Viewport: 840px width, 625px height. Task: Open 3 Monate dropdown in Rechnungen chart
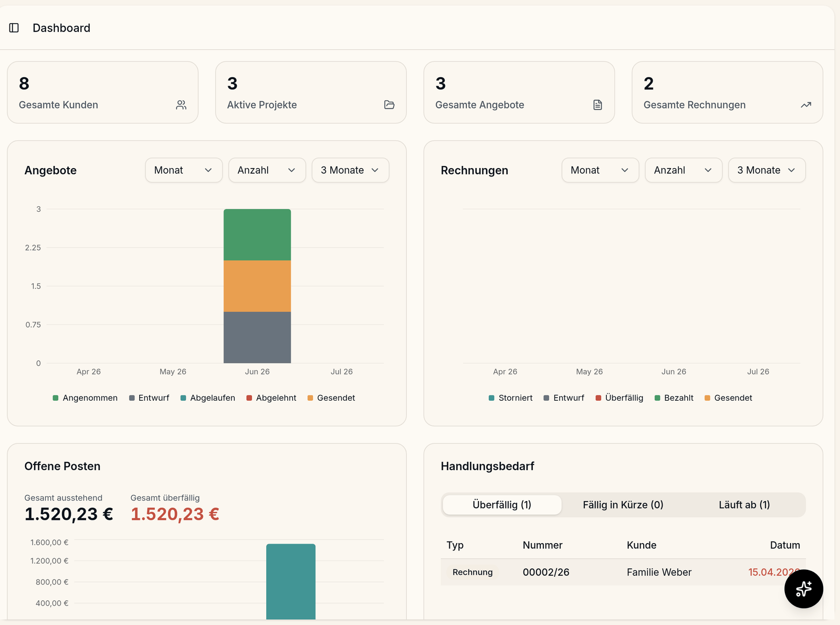pyautogui.click(x=767, y=170)
